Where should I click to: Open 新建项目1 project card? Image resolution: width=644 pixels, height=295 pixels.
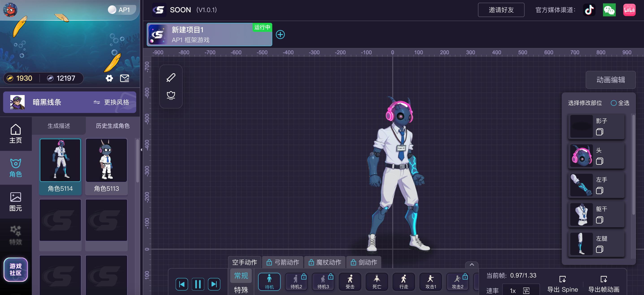209,35
